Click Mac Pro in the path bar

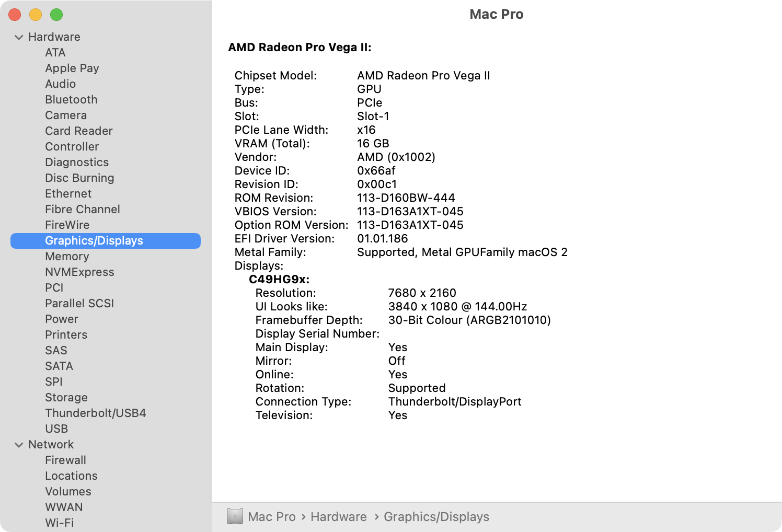point(272,517)
